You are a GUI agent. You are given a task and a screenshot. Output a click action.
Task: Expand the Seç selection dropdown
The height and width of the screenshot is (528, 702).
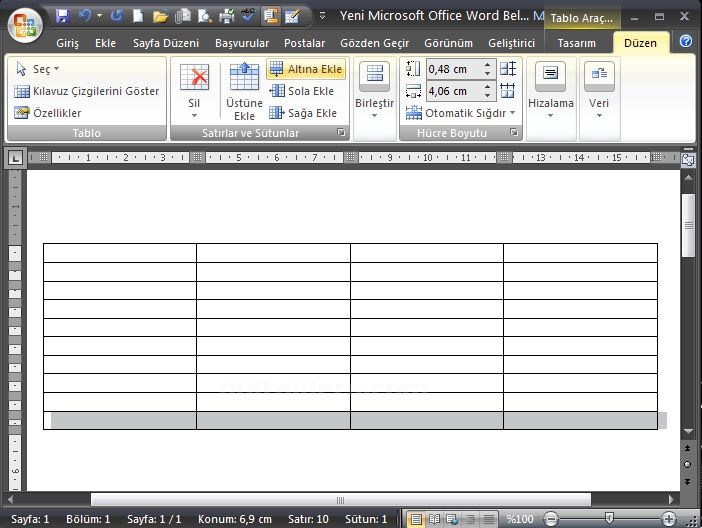[x=38, y=69]
